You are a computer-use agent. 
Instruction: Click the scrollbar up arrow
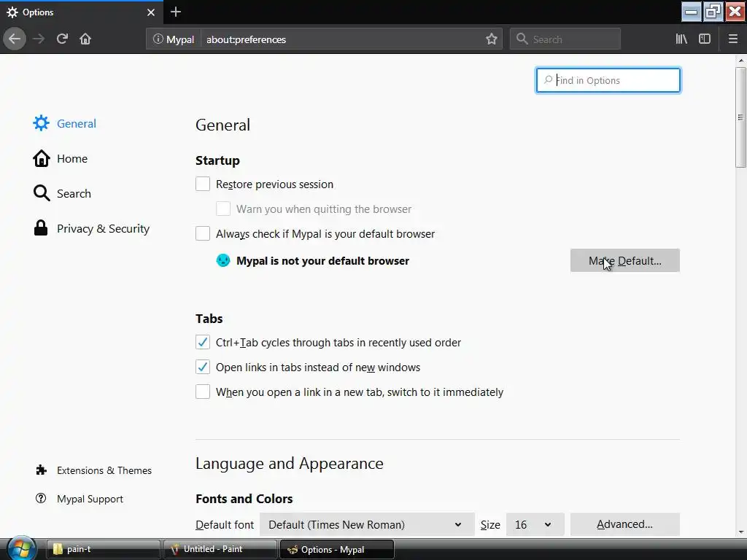(x=741, y=61)
